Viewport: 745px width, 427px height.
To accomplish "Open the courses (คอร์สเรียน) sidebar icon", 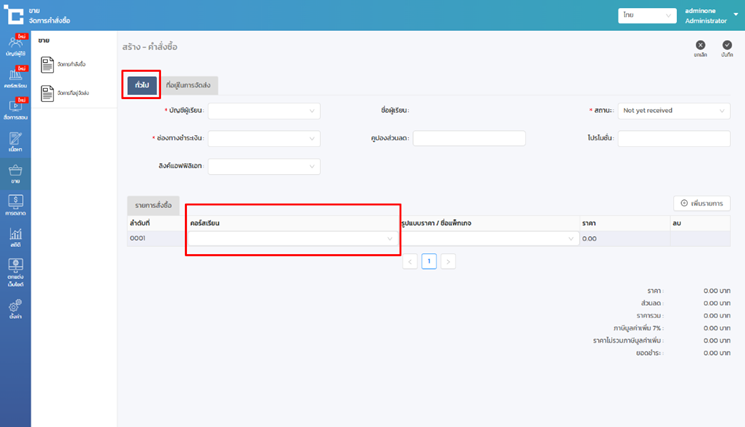I will point(15,77).
